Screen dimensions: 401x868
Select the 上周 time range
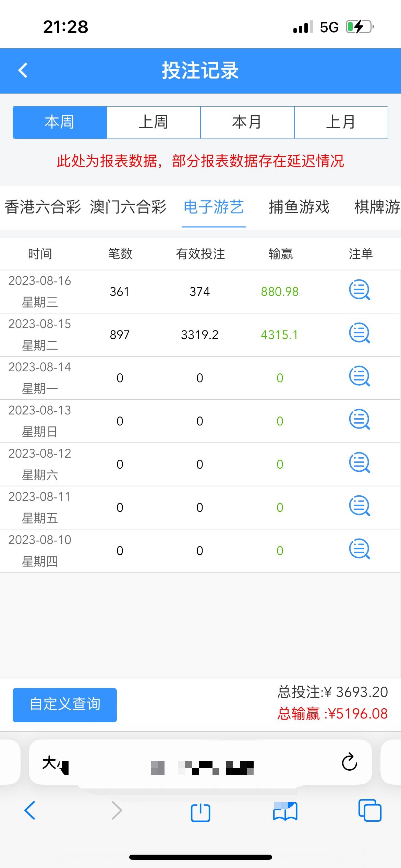click(154, 122)
